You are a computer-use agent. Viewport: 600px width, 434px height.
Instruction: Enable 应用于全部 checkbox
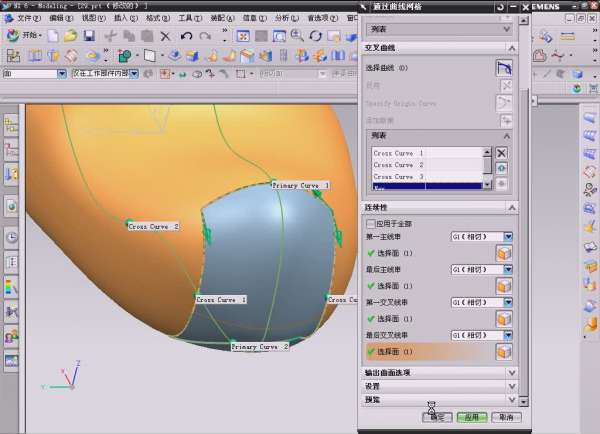click(x=371, y=224)
